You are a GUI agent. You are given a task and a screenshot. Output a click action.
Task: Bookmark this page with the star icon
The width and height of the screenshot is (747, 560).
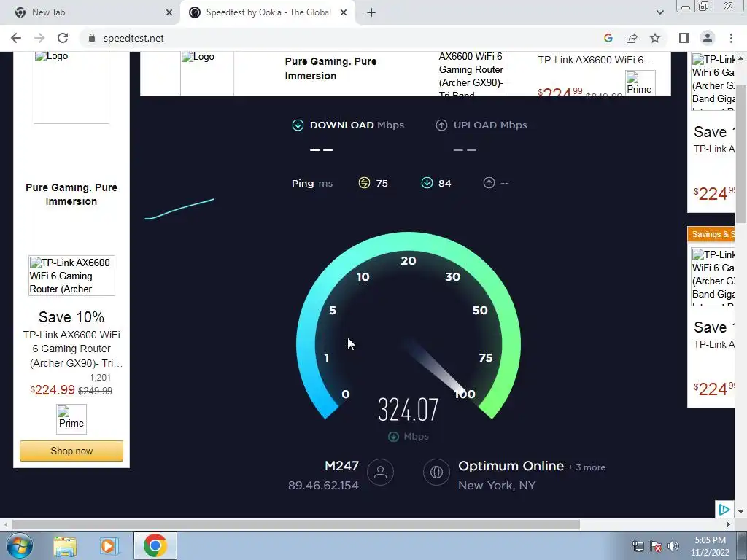pyautogui.click(x=655, y=38)
